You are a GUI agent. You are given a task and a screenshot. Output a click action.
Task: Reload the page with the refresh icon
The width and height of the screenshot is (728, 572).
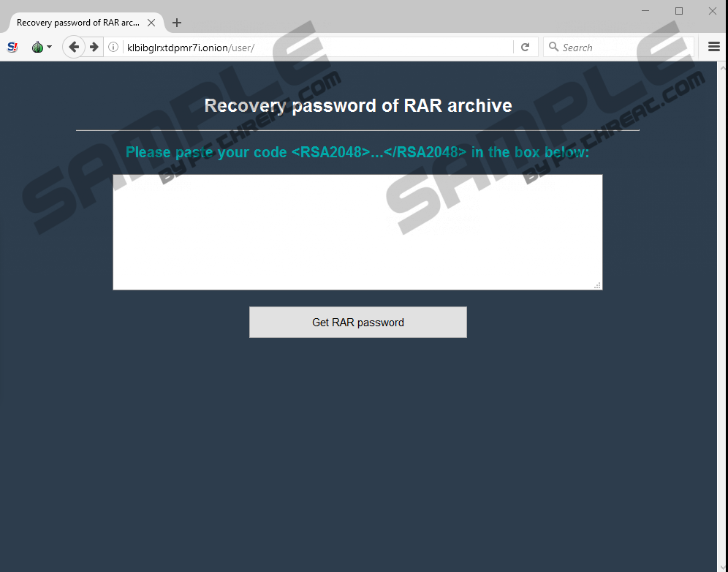525,47
